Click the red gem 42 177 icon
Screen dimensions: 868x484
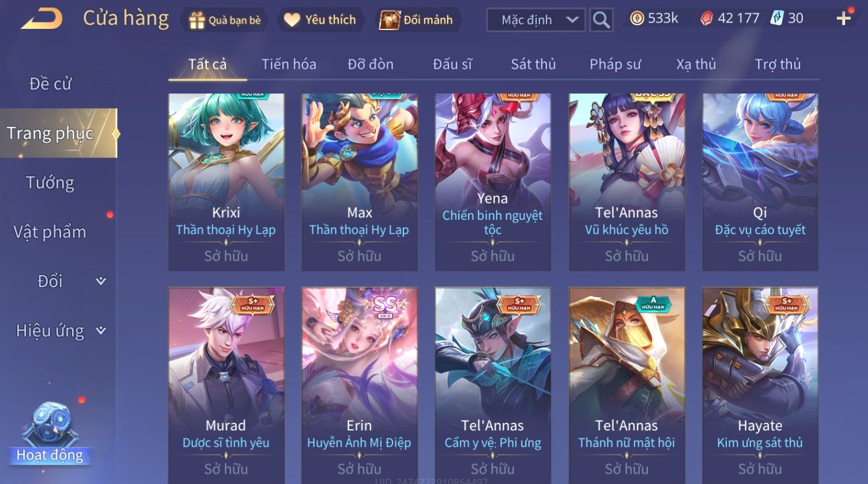(x=707, y=18)
